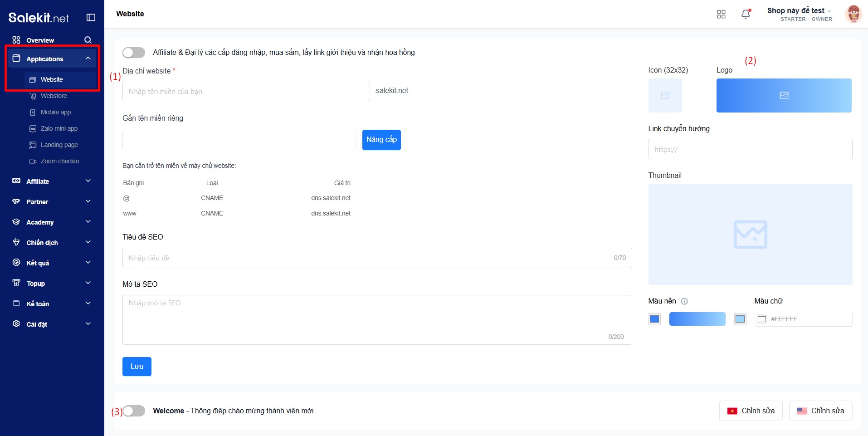The height and width of the screenshot is (436, 868).
Task: Open the Landing page menu item
Action: [x=59, y=145]
